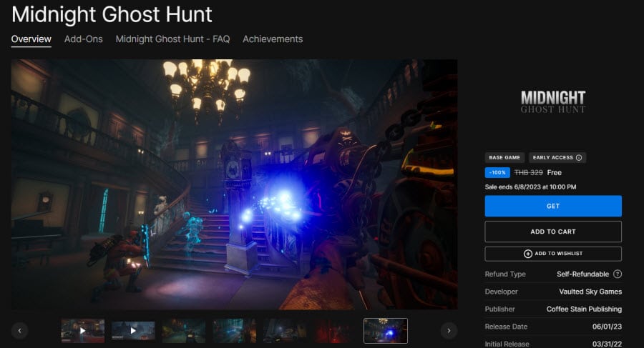Click the Release Date label
Screen dimensions: 644x348
pyautogui.click(x=506, y=327)
